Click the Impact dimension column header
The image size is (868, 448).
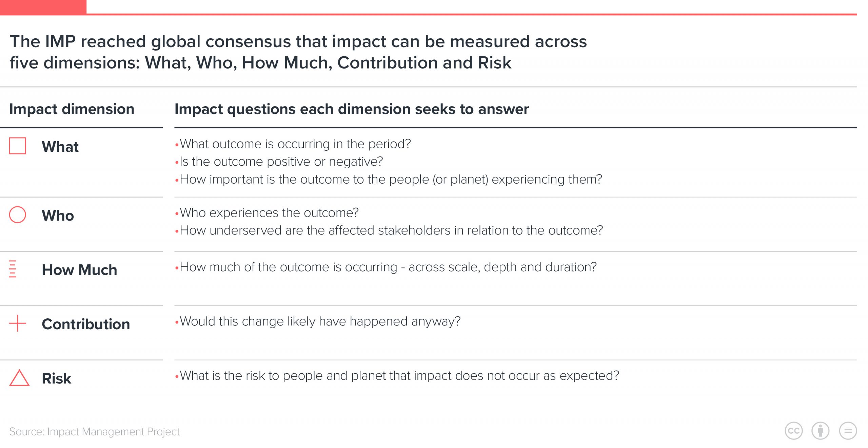72,109
